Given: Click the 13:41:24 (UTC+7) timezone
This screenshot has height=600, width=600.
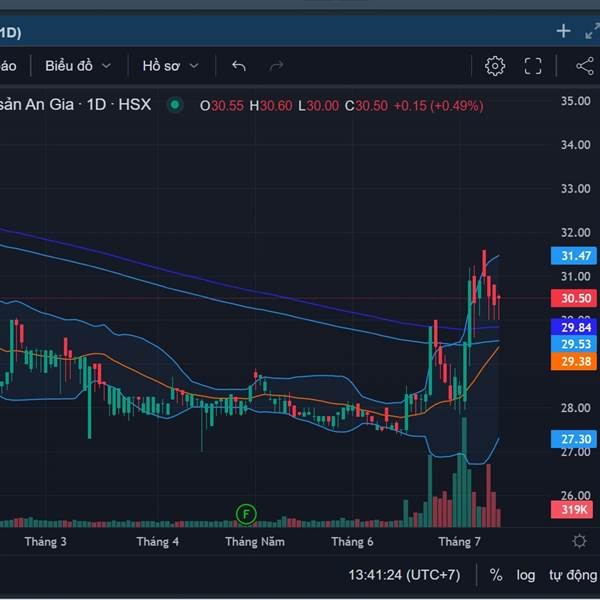Looking at the screenshot, I should pos(404,575).
